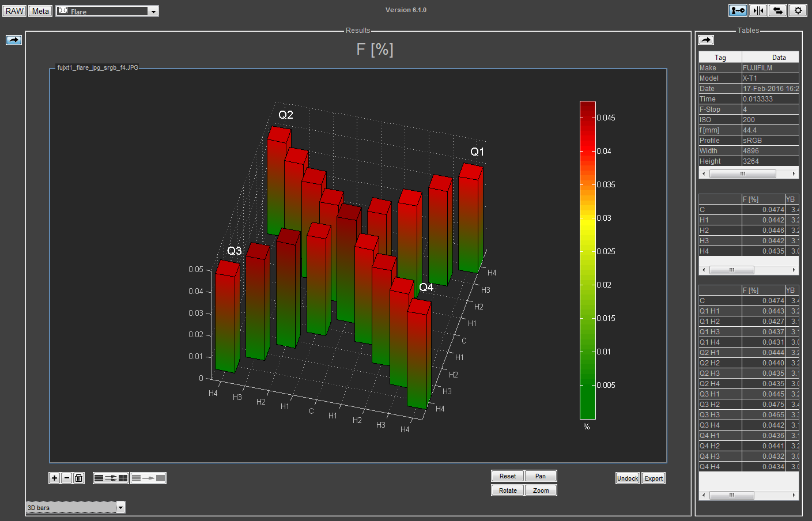Viewport: 812px width, 521px height.
Task: Click the plus icon to add plot
Action: pyautogui.click(x=54, y=478)
